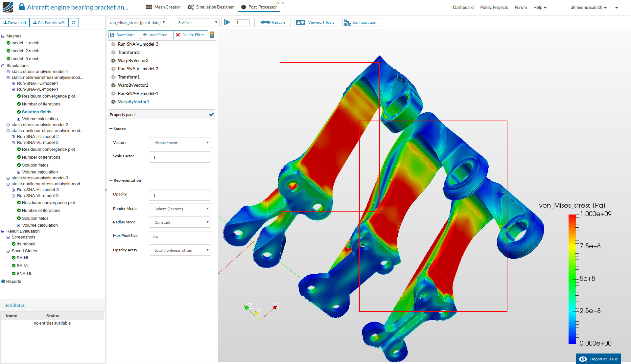The width and height of the screenshot is (631, 364).
Task: Click the play animation icon
Action: click(227, 22)
